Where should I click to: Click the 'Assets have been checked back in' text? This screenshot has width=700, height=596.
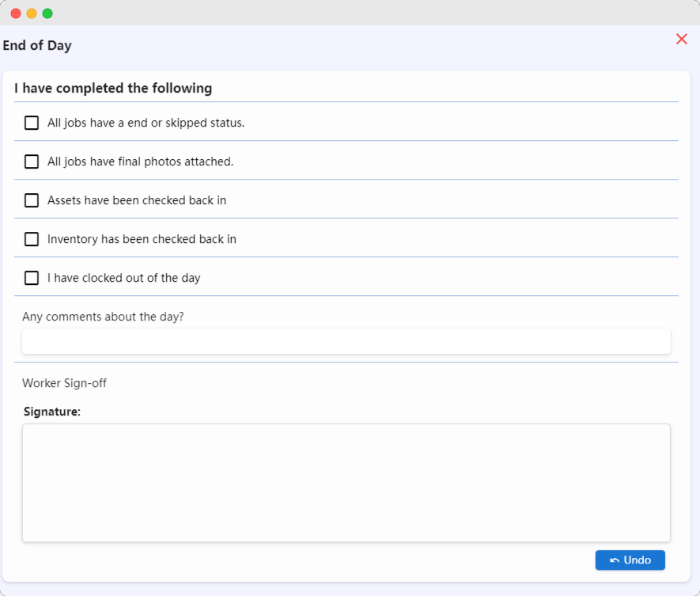coord(137,200)
